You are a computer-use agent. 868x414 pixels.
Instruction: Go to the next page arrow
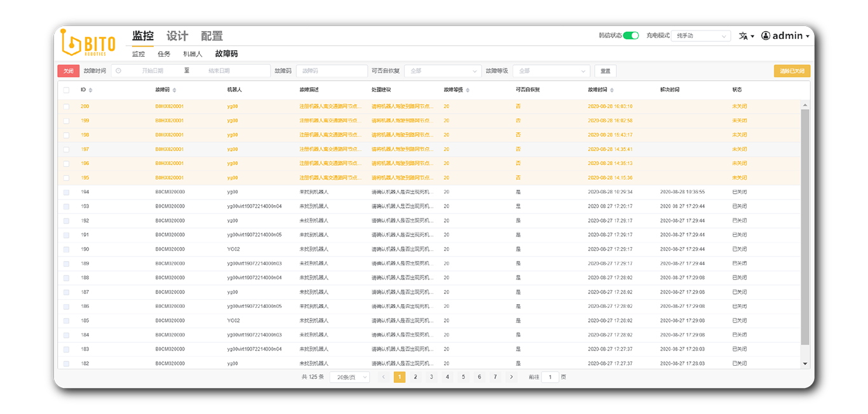point(512,377)
